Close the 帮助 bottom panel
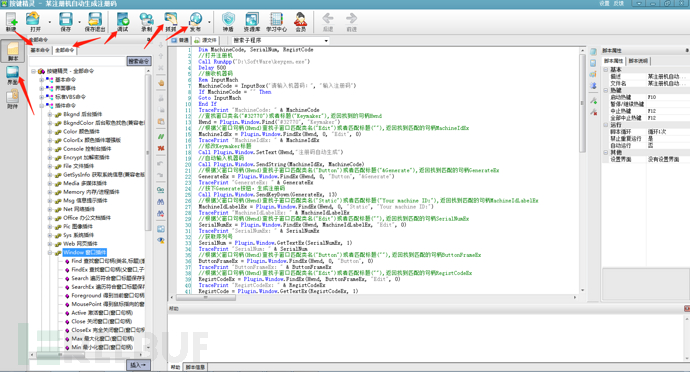 687,309
